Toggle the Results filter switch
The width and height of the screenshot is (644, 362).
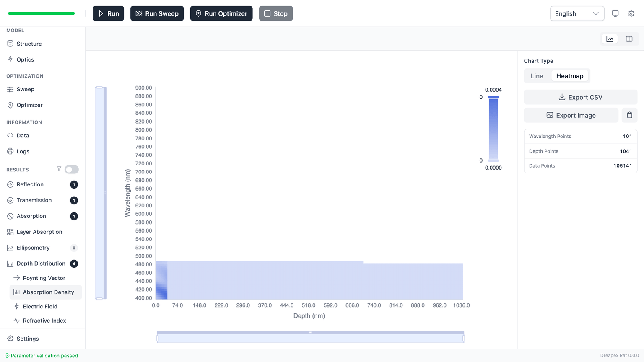click(72, 170)
